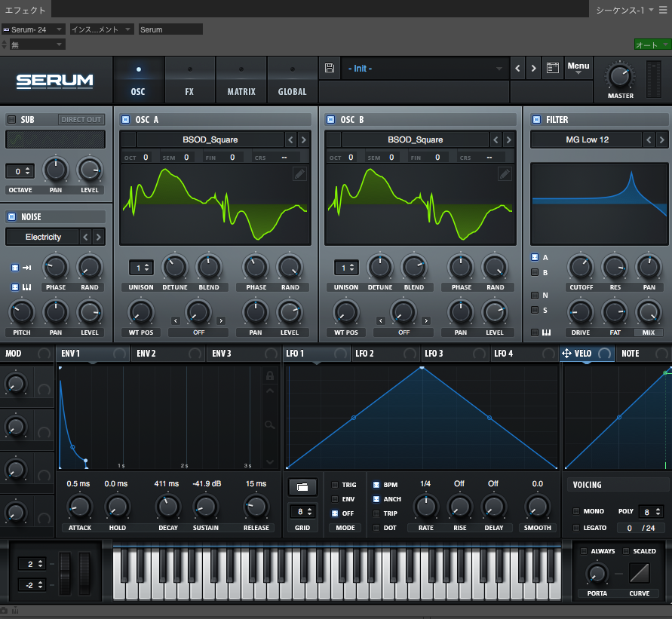Open host hamburger menu icon

[663, 10]
